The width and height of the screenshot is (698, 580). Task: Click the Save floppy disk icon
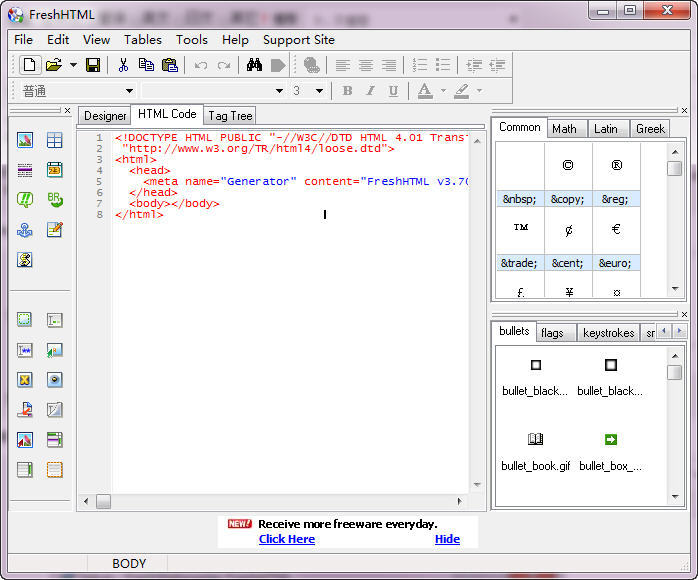[93, 65]
